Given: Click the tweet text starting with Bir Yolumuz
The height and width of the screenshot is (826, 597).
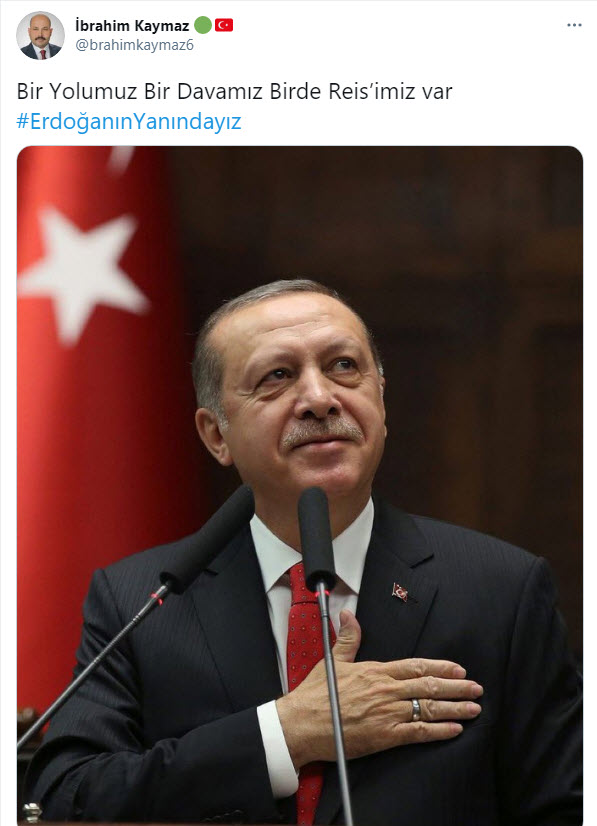Looking at the screenshot, I should 234,92.
